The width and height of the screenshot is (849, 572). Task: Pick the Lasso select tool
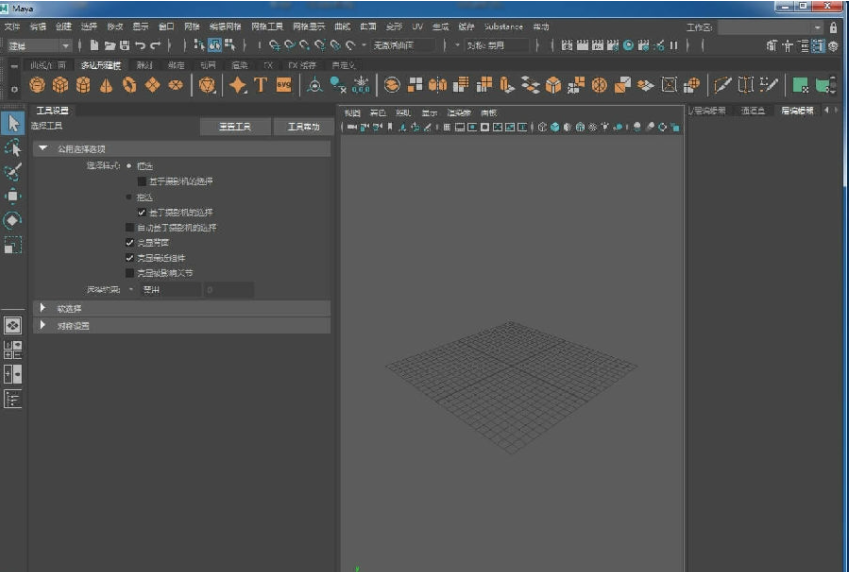click(12, 147)
